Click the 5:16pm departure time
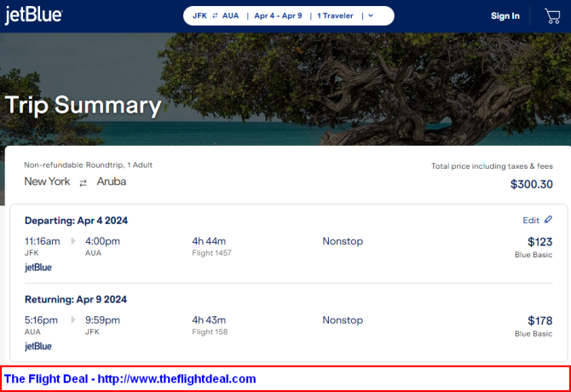 point(41,320)
